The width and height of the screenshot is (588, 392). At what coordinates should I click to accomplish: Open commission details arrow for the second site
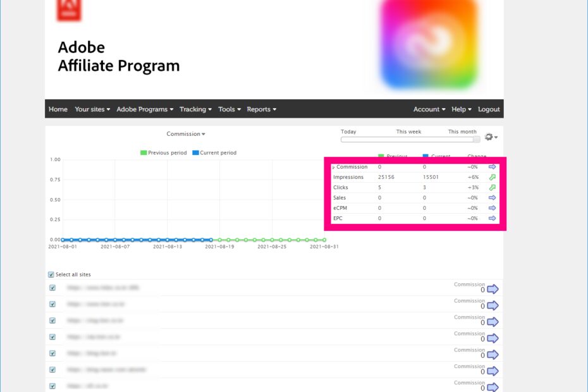click(x=493, y=305)
